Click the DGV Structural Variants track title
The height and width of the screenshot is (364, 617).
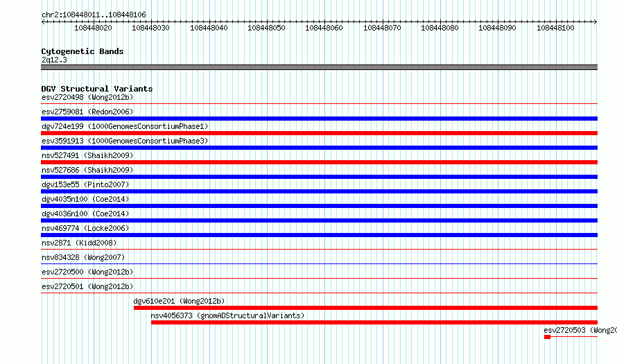[x=97, y=89]
